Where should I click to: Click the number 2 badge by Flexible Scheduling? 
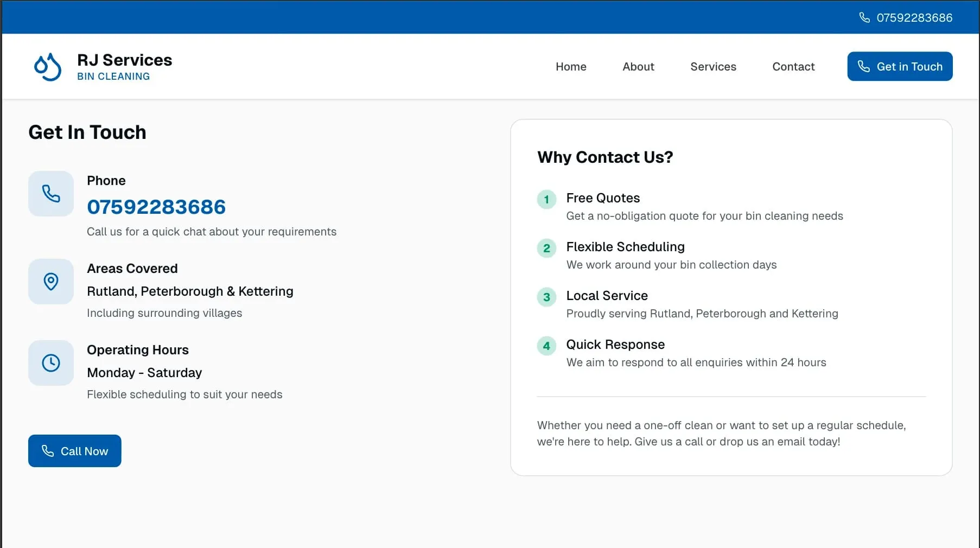pyautogui.click(x=546, y=248)
